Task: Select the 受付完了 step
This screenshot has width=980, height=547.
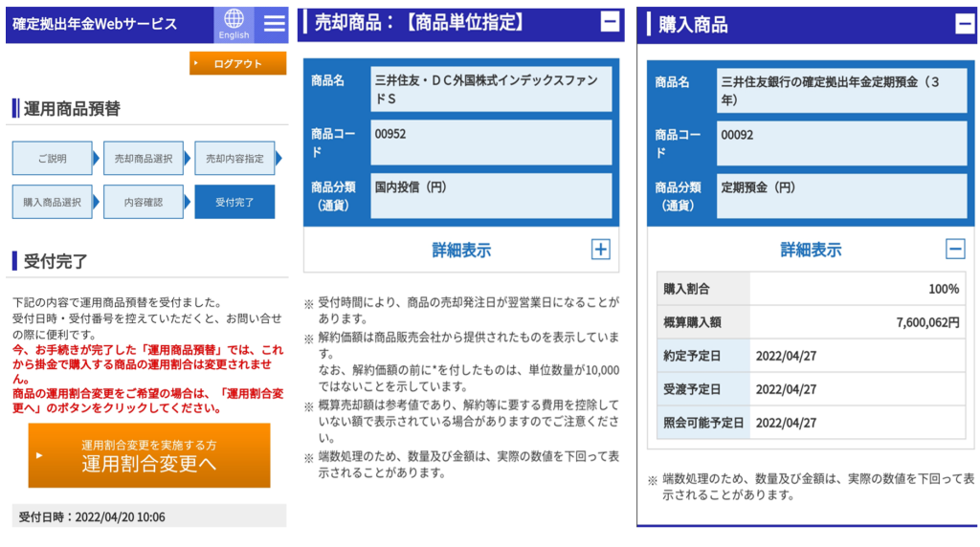Action: click(x=234, y=202)
